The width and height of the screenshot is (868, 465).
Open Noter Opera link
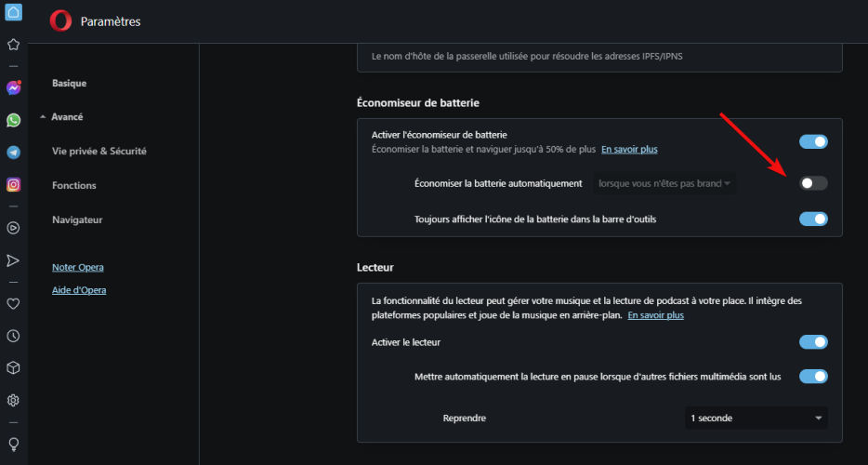tap(78, 267)
